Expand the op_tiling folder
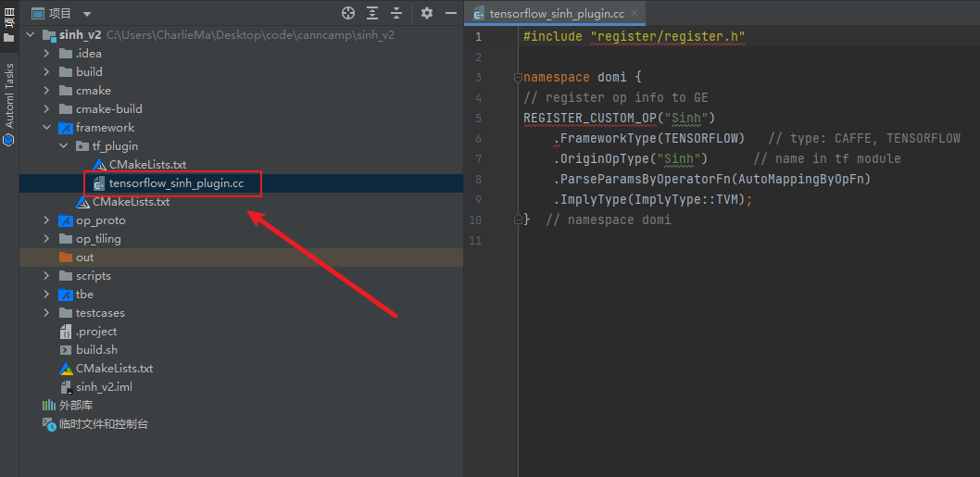The width and height of the screenshot is (980, 477). pyautogui.click(x=47, y=239)
